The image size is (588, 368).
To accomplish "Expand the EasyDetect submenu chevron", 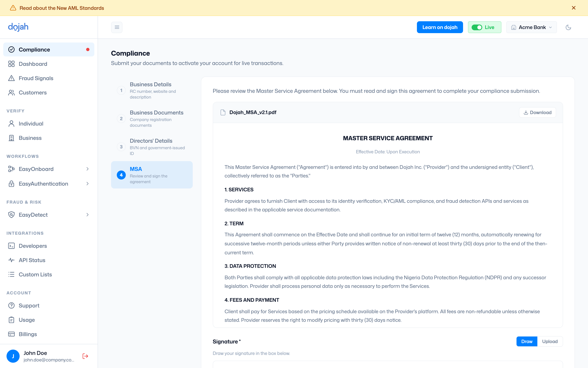I will tap(87, 215).
